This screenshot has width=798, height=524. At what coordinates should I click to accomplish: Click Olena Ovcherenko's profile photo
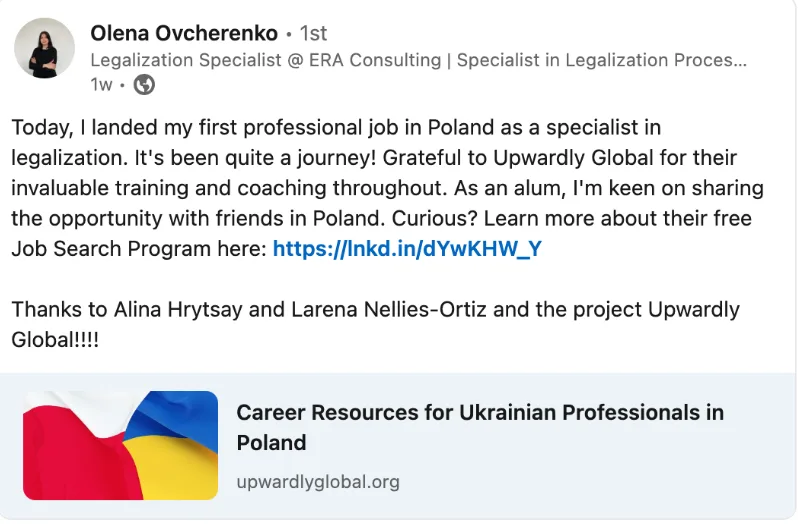click(45, 48)
